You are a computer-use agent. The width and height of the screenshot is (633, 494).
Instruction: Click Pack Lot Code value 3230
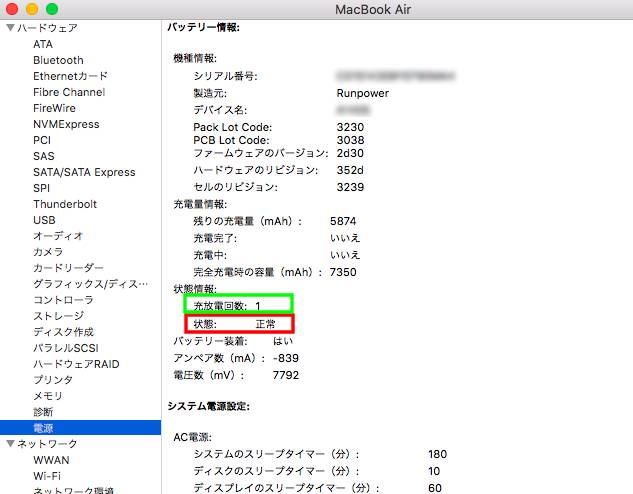point(350,127)
